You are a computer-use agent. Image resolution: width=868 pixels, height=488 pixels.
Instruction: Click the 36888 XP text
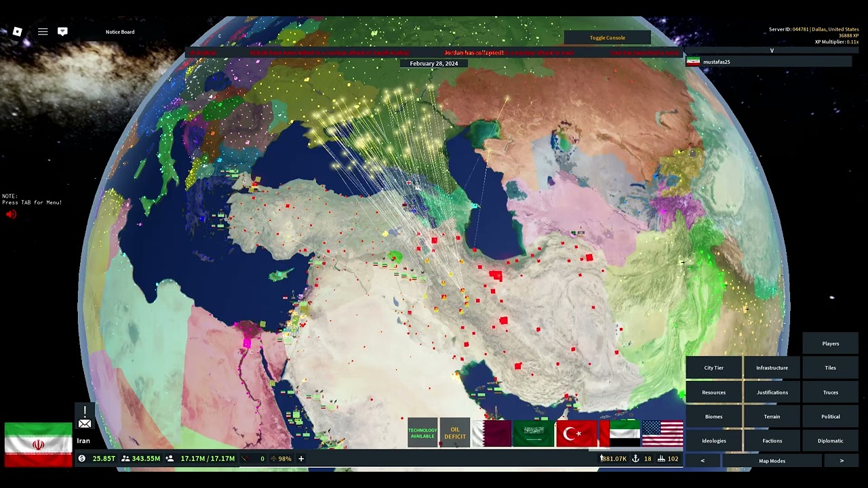tap(848, 36)
